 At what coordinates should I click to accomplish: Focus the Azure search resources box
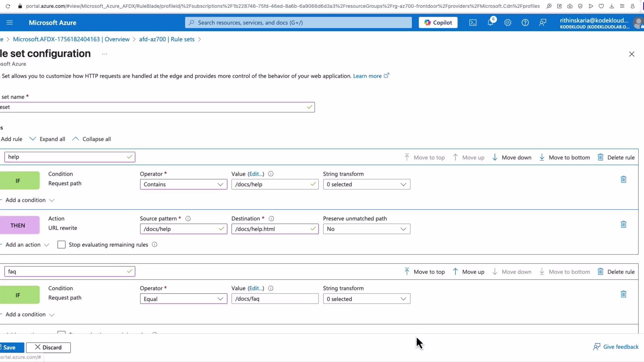tap(298, 22)
